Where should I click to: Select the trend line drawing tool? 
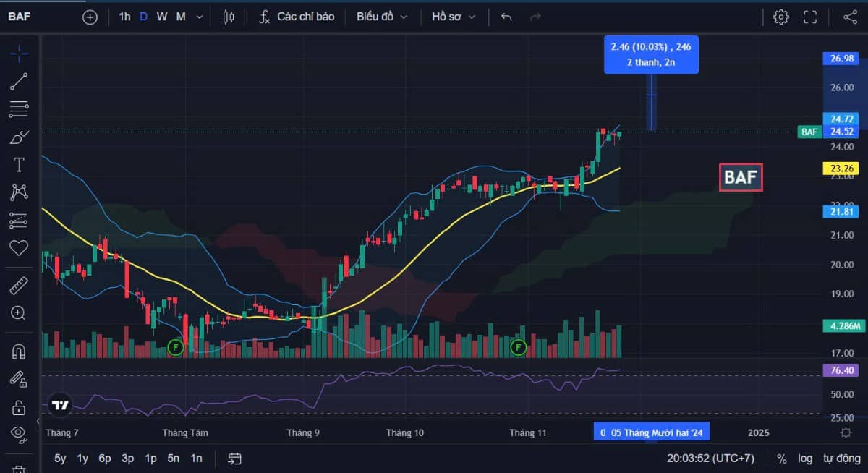(x=20, y=82)
